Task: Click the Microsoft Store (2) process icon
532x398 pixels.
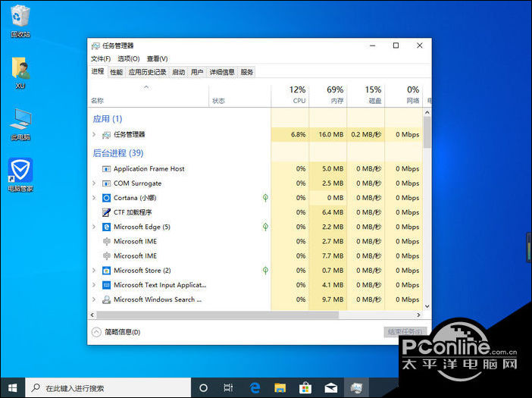Action: [x=106, y=271]
